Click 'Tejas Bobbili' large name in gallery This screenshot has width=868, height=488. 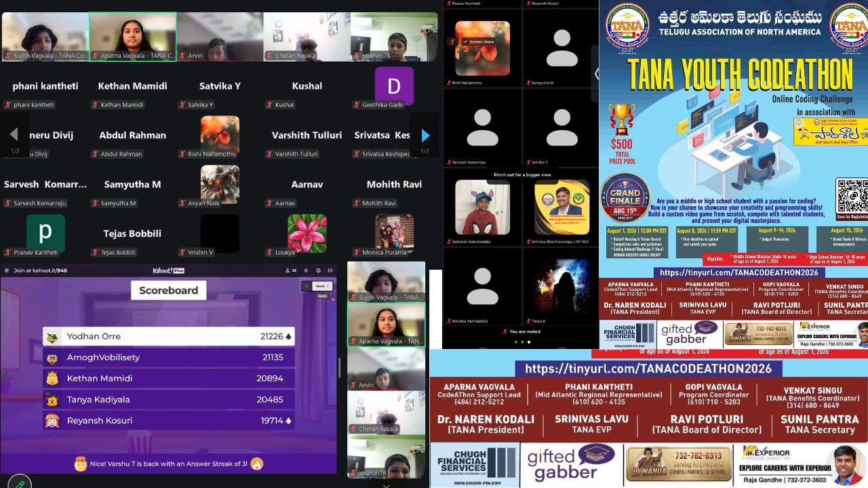tap(132, 233)
